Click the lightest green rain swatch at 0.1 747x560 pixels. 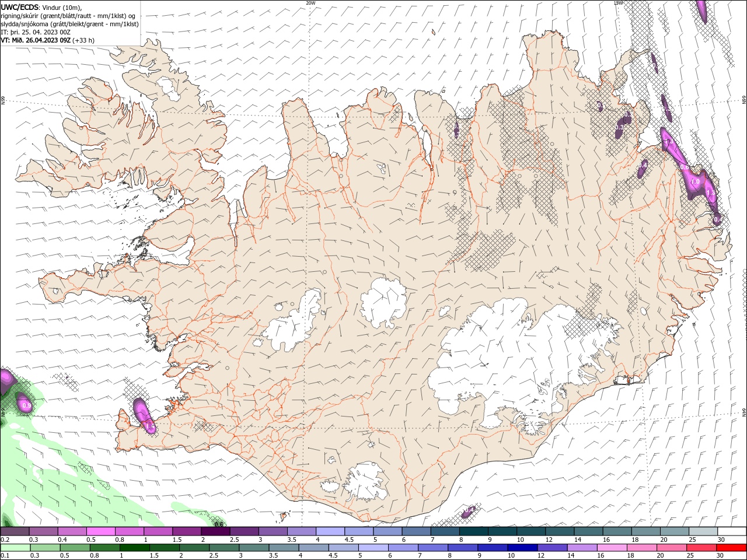pyautogui.click(x=15, y=548)
